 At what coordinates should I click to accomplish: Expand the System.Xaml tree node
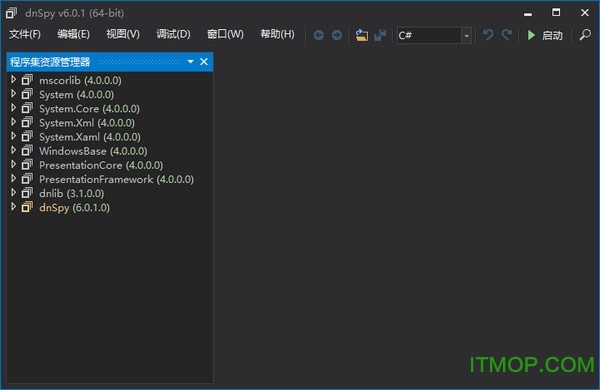click(13, 136)
